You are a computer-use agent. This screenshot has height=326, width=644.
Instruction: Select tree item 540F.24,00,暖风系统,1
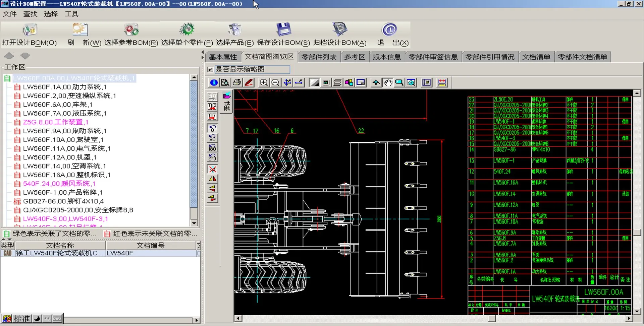tap(59, 184)
